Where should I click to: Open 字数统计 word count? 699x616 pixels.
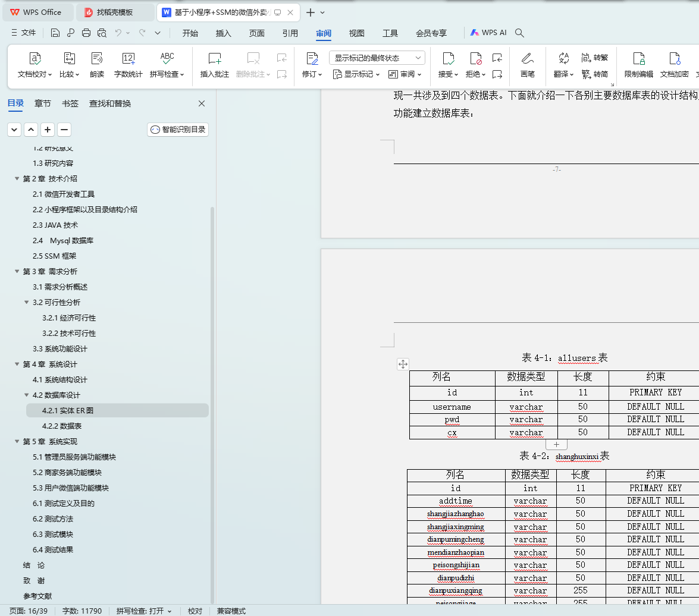[128, 65]
